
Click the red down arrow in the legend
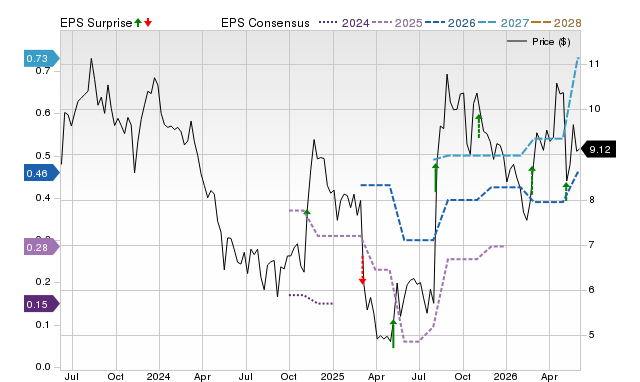point(148,22)
